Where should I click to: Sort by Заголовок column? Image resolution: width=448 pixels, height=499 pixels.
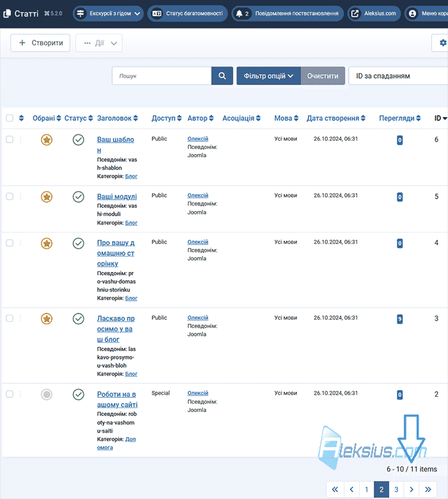(117, 118)
